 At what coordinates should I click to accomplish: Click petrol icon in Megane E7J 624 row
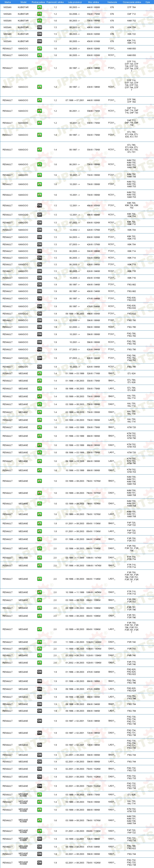click(x=40, y=373)
